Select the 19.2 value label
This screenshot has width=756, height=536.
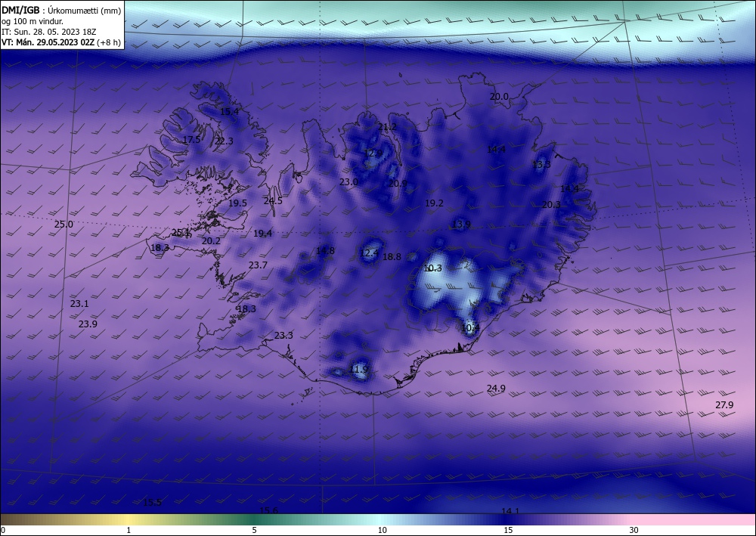click(x=434, y=203)
